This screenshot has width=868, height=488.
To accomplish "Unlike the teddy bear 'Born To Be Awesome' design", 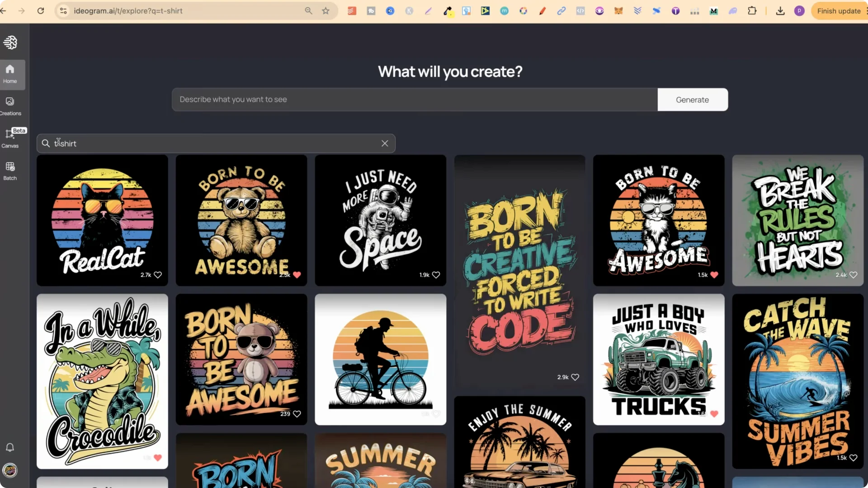I will [297, 275].
